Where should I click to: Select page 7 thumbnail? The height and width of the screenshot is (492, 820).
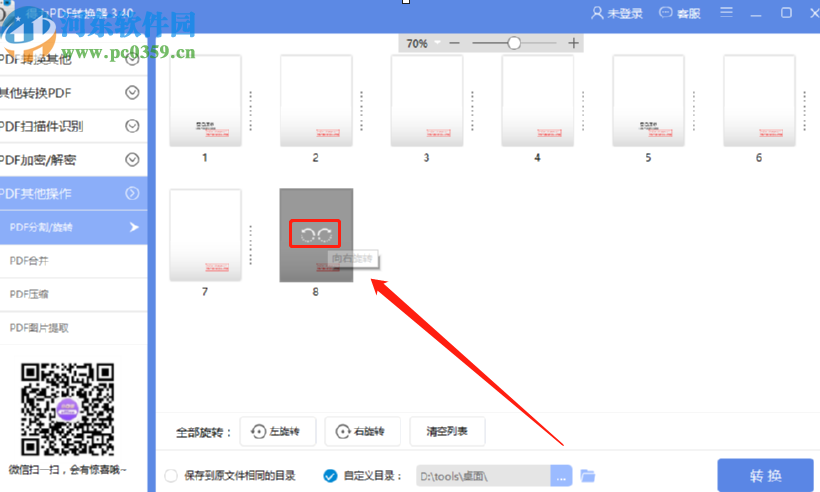[206, 235]
